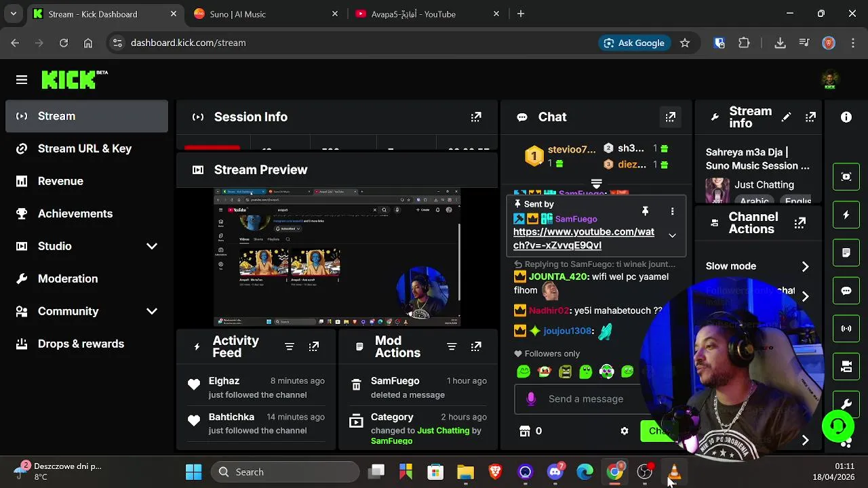Click the Ask Google button
868x488 pixels.
click(634, 43)
